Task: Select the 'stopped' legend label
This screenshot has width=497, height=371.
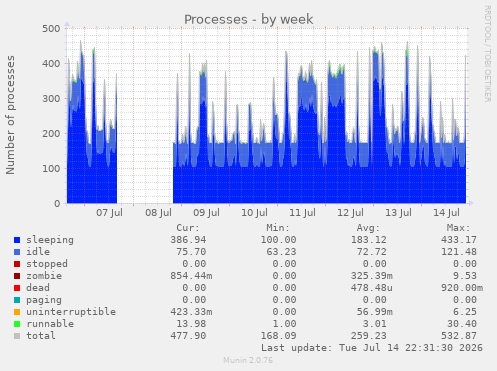Action: 47,264
